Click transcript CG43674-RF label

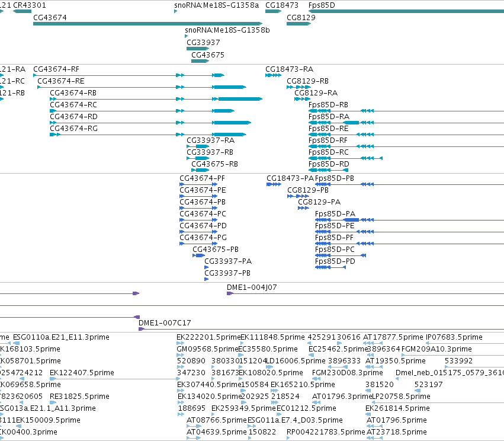point(56,69)
